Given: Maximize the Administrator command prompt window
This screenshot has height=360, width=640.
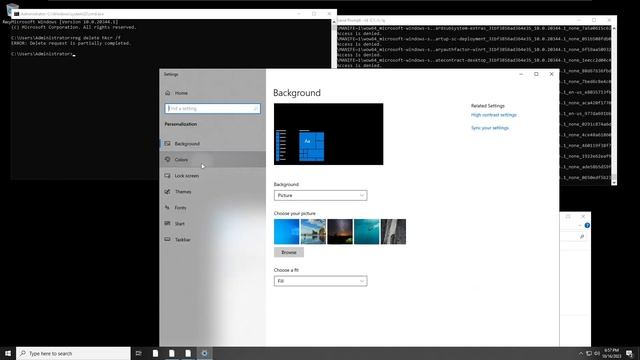Looking at the screenshot, I should [x=314, y=14].
